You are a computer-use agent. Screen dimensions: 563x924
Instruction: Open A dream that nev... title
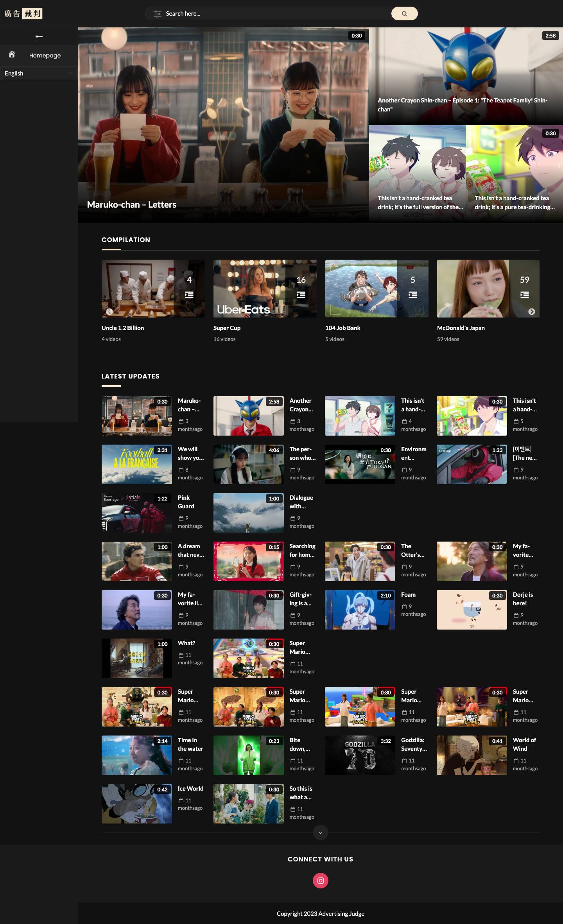191,551
